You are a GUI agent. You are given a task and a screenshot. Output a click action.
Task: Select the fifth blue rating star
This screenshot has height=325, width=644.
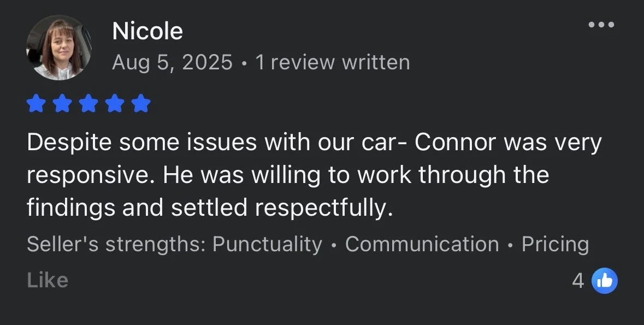(141, 103)
